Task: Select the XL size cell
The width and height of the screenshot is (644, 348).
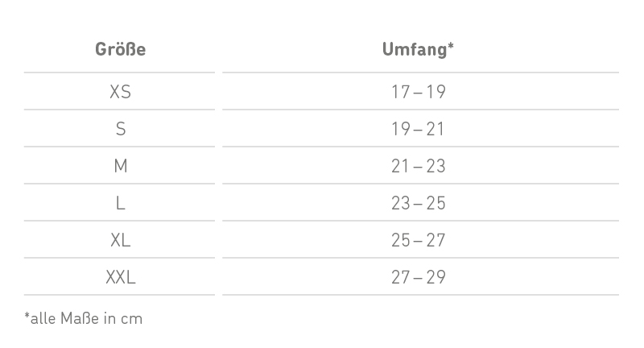Action: click(x=120, y=240)
